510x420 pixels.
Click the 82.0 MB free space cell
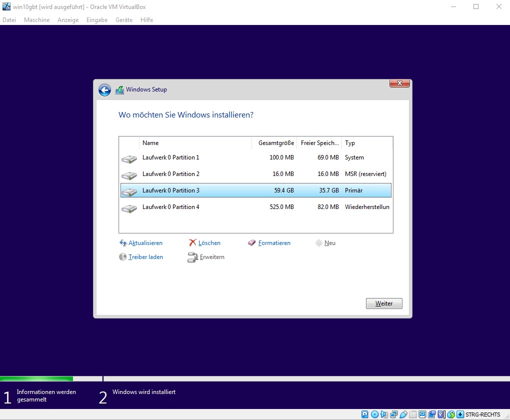click(x=328, y=207)
